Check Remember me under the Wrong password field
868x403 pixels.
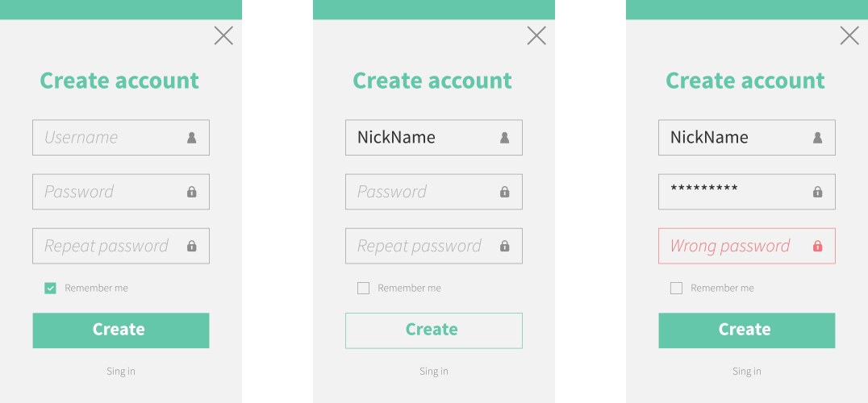tap(676, 288)
